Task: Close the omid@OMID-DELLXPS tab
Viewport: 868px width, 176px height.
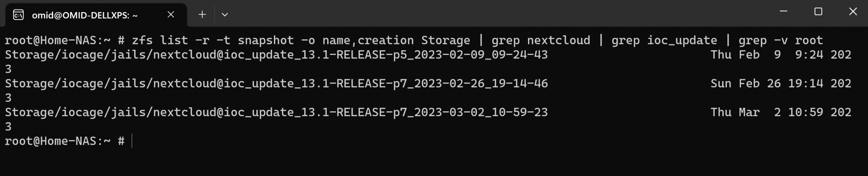Action: tap(171, 14)
